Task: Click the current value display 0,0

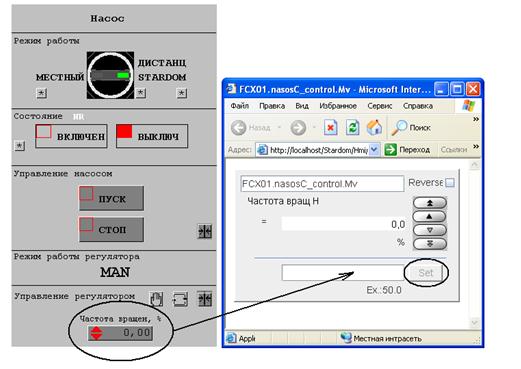Action: [344, 224]
